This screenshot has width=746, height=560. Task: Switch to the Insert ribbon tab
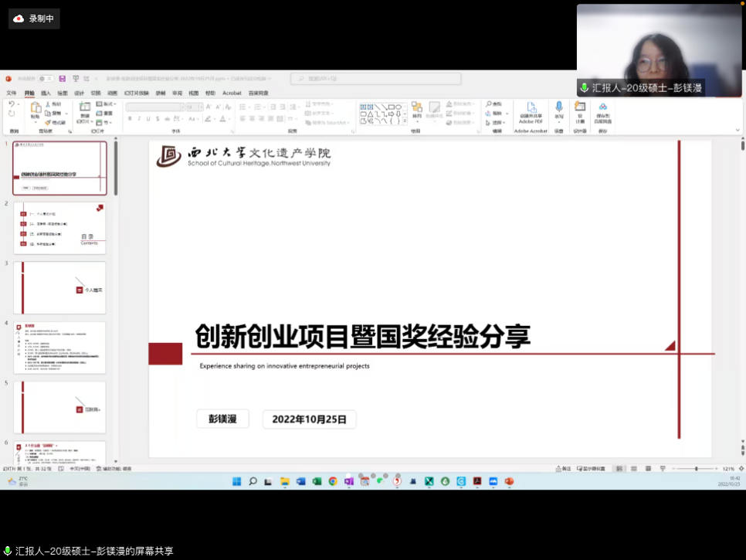pos(46,93)
